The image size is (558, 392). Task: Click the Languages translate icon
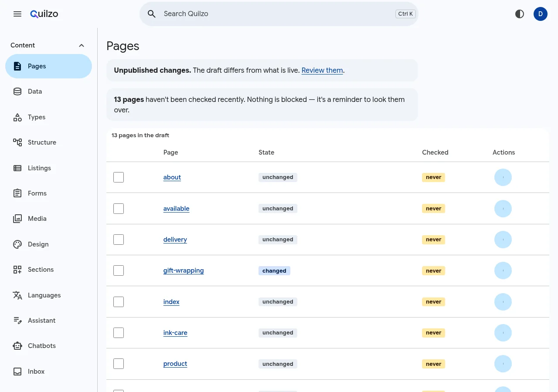point(17,295)
